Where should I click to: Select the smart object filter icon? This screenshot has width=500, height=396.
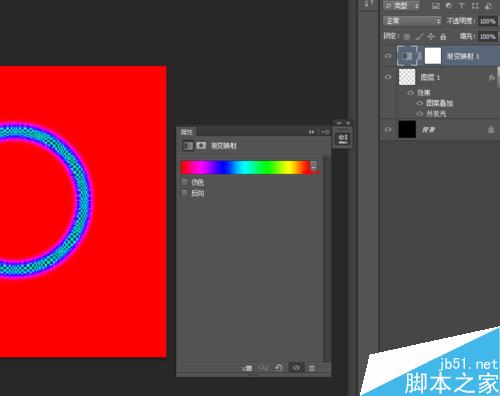pyautogui.click(x=488, y=6)
